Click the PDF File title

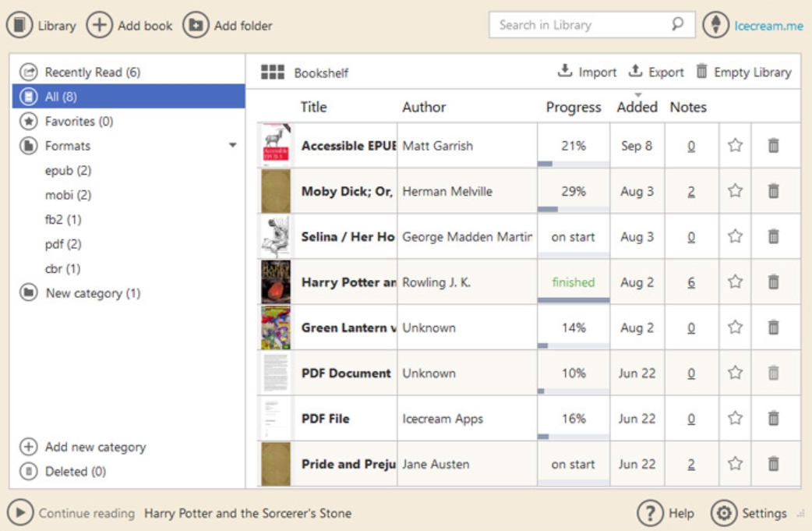pyautogui.click(x=325, y=419)
